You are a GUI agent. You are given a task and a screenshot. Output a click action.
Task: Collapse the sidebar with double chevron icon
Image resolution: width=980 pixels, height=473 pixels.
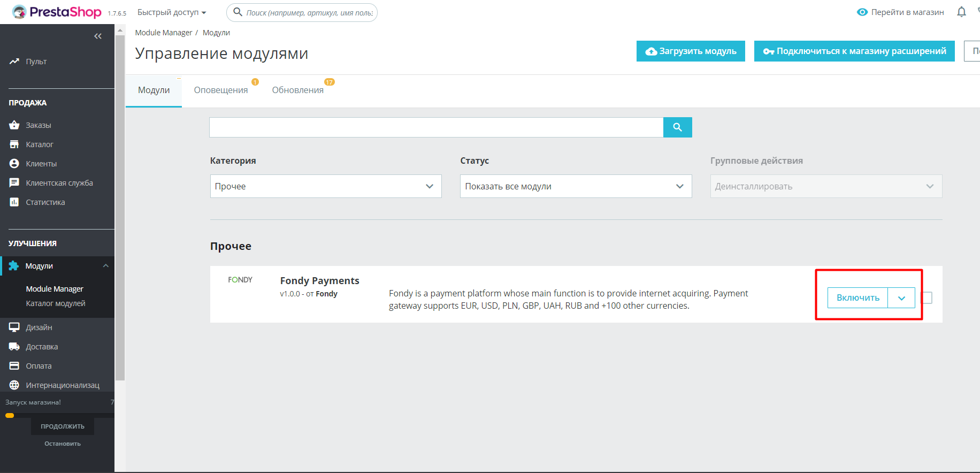(98, 36)
